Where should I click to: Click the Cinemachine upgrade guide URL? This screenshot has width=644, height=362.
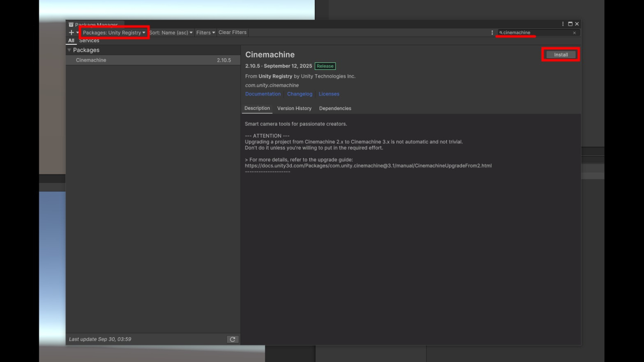(x=368, y=165)
